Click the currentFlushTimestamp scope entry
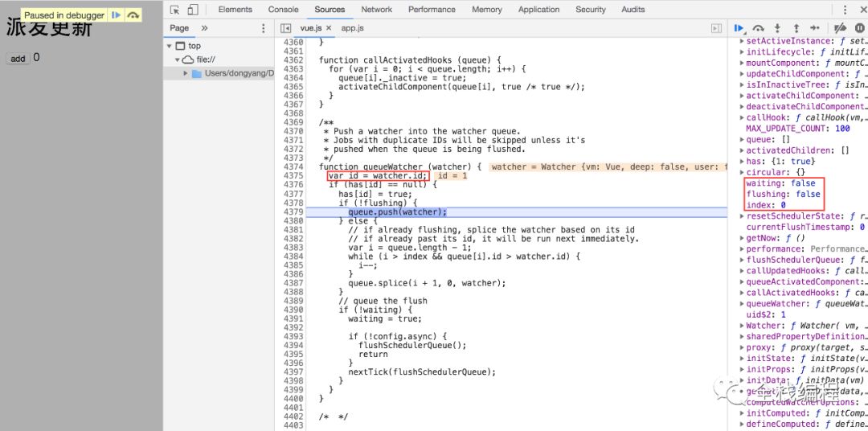 click(x=805, y=227)
